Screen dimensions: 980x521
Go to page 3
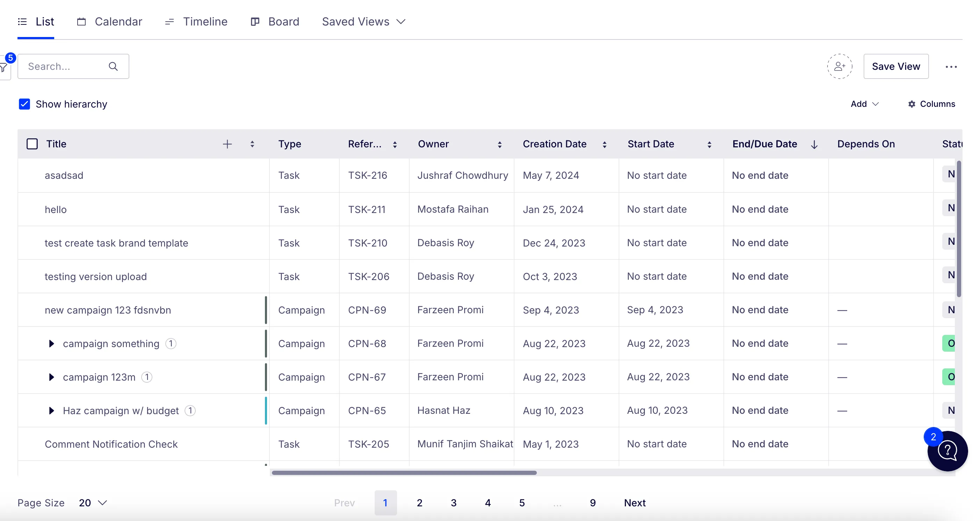(x=454, y=503)
